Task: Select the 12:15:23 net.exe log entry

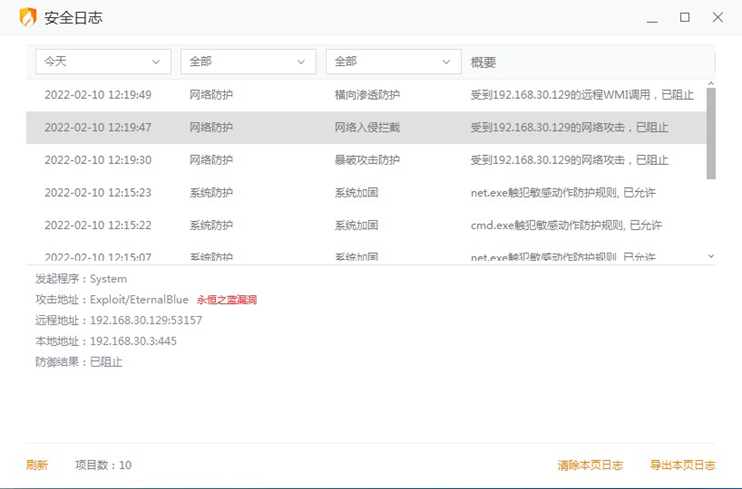Action: tap(366, 193)
